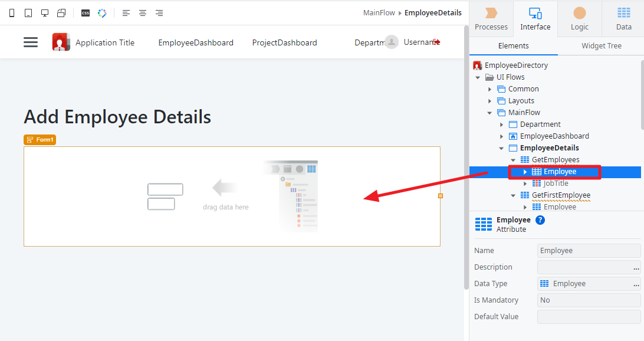Viewport: 644px width, 341px height.
Task: Select the GetFirstEmployee aggregate item
Action: point(561,195)
